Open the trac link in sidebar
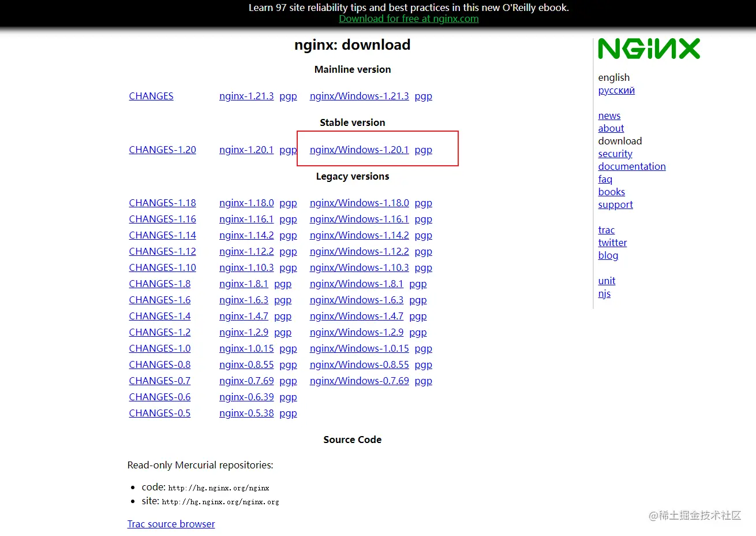 [606, 230]
